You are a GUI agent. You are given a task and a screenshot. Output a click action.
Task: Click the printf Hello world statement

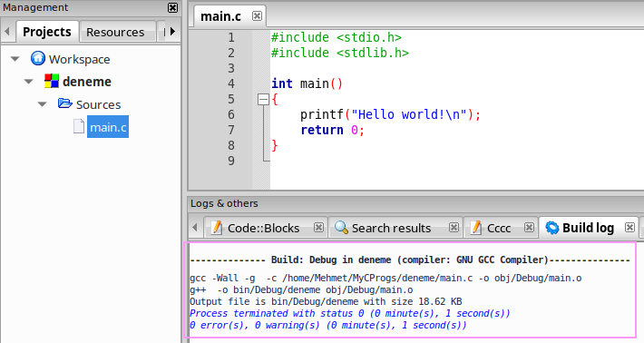pos(390,114)
